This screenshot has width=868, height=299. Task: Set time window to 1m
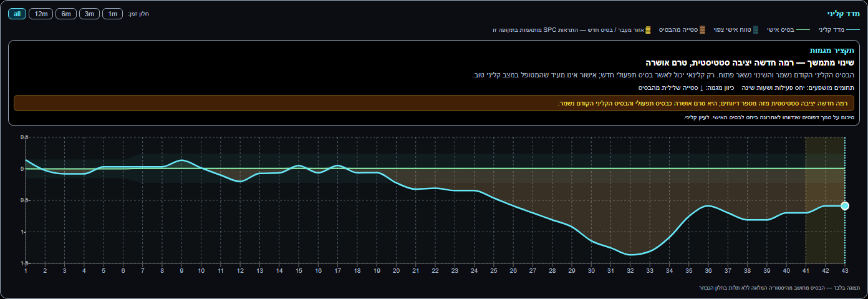point(113,14)
